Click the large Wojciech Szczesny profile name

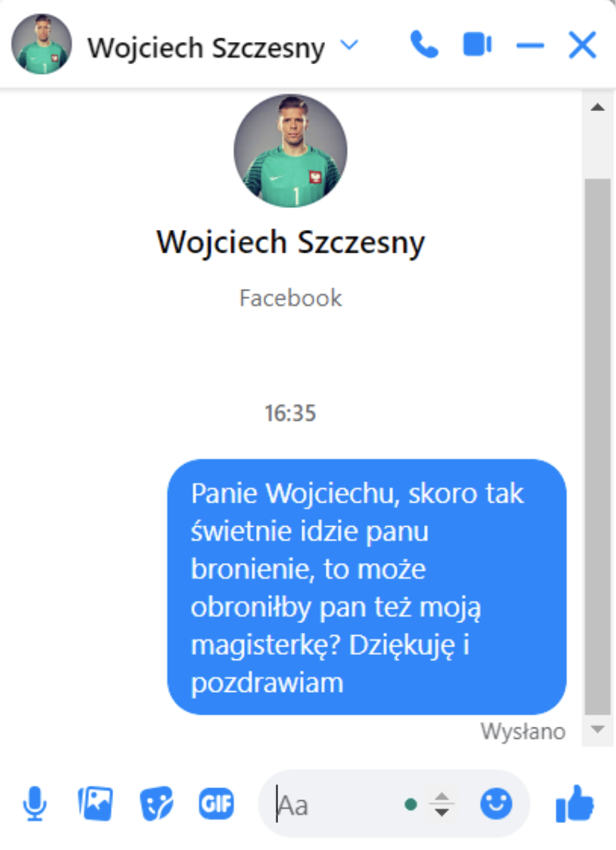point(290,242)
